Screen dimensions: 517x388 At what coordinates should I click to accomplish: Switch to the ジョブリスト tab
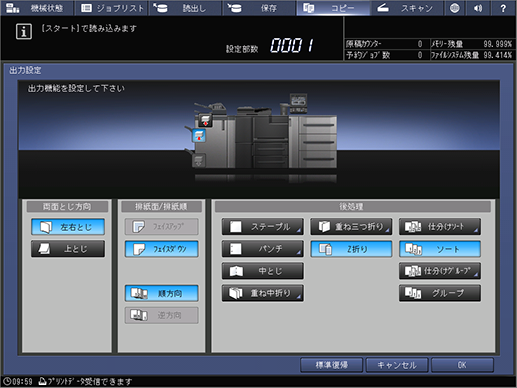[x=112, y=8]
